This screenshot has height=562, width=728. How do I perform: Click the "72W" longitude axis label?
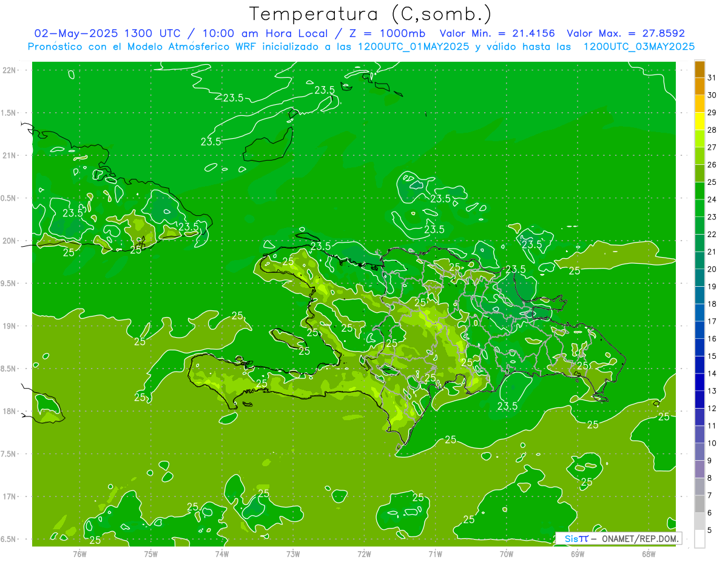364,554
